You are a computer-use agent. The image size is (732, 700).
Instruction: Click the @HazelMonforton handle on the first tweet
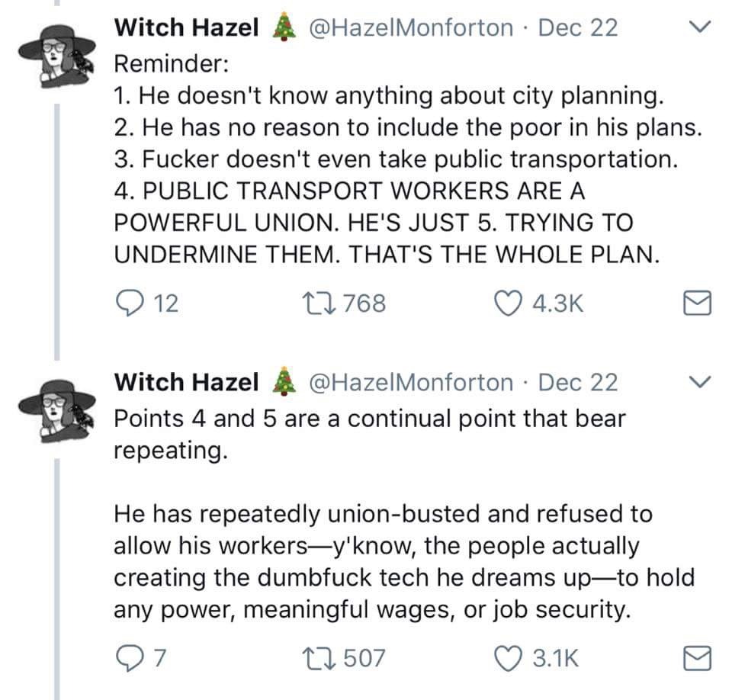pyautogui.click(x=410, y=28)
